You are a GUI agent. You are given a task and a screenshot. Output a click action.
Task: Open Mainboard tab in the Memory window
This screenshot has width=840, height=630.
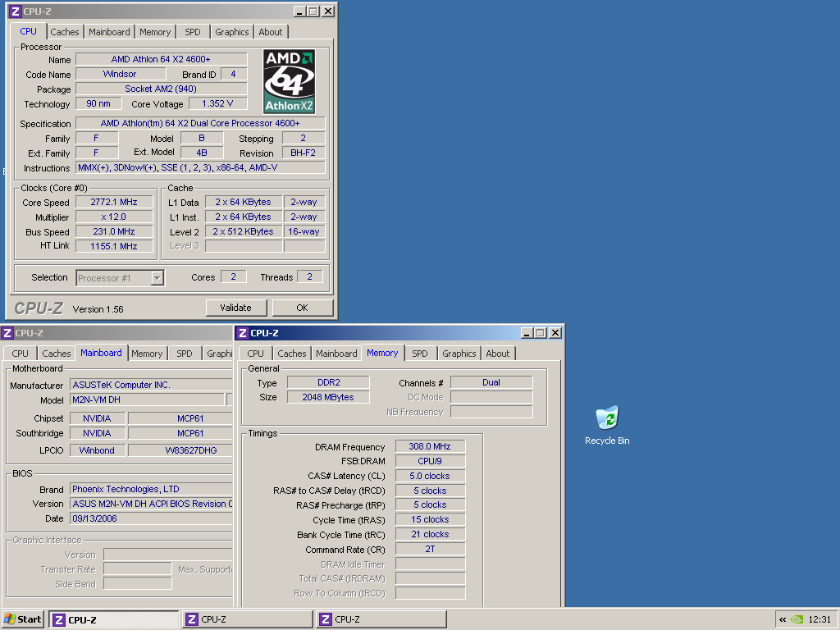[x=336, y=354]
